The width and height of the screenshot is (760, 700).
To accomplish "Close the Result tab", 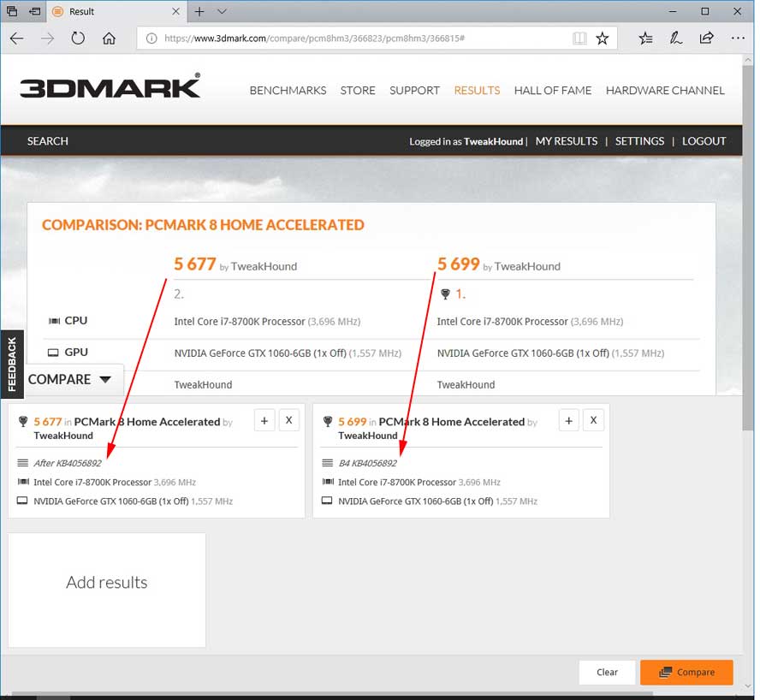I will (176, 11).
